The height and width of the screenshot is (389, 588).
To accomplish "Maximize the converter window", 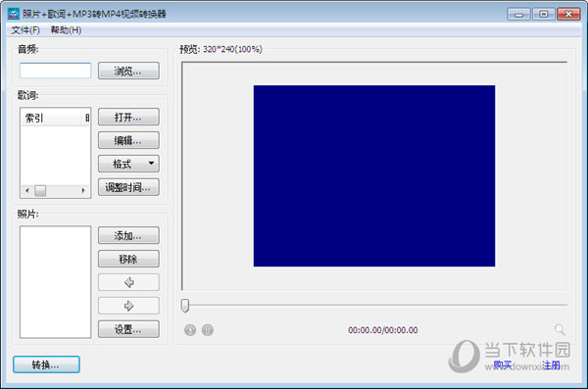I will pos(543,15).
